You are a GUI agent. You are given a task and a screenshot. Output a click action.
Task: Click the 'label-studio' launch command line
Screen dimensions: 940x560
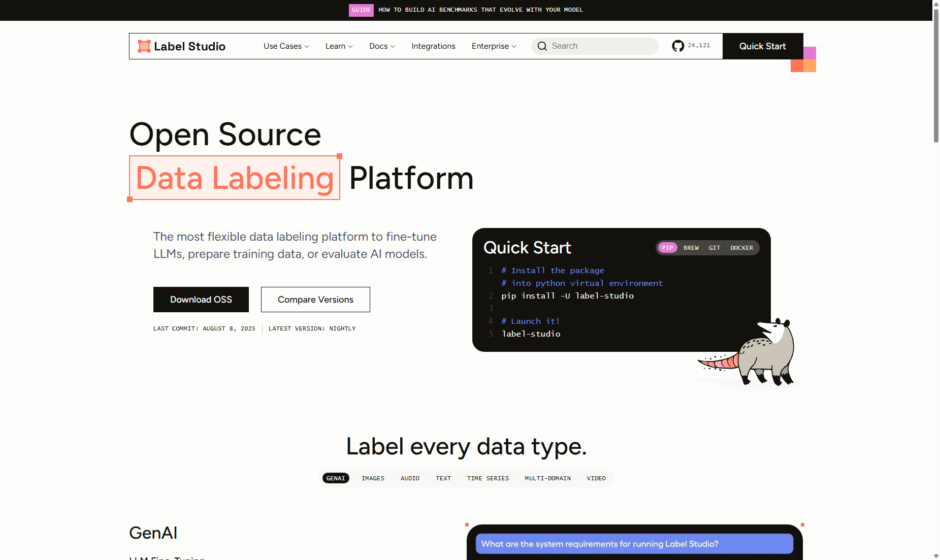click(531, 334)
